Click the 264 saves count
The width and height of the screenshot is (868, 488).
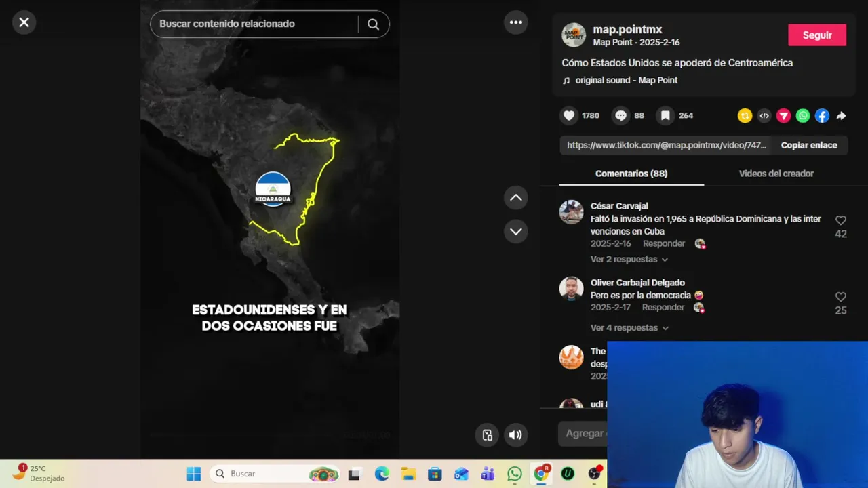click(686, 116)
